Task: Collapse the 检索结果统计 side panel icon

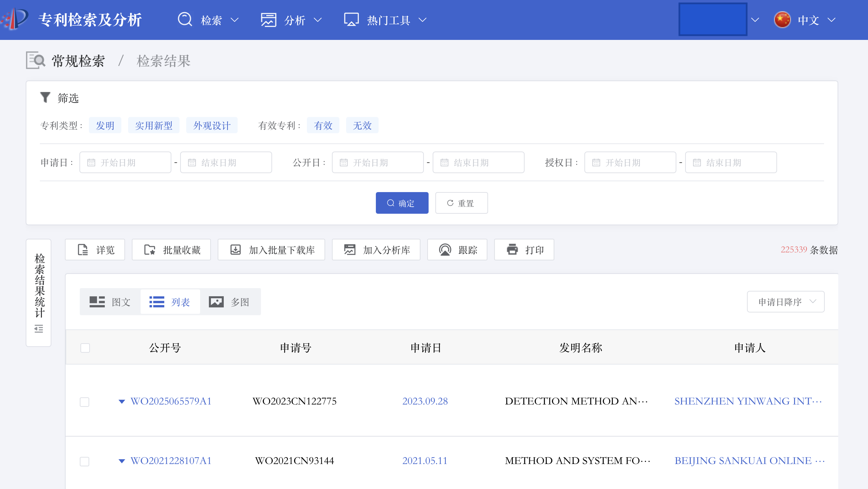Action: (x=39, y=329)
